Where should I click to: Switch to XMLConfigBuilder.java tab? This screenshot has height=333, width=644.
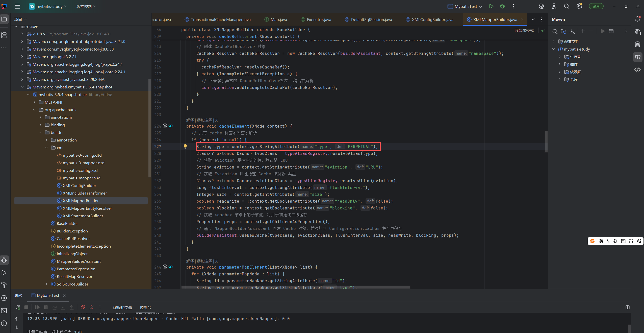(429, 19)
